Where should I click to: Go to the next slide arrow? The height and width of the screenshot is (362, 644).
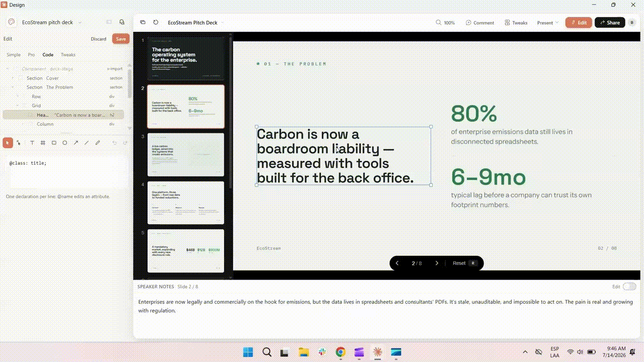click(437, 263)
